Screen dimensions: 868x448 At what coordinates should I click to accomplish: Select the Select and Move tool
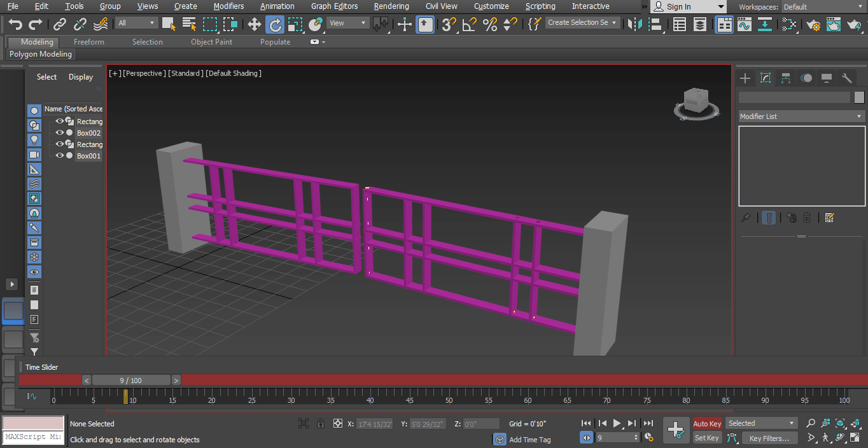coord(254,24)
